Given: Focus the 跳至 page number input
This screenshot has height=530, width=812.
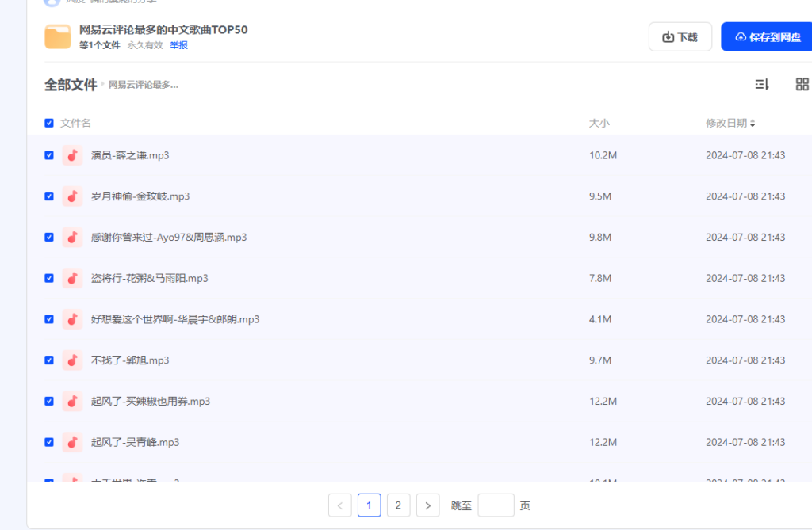Looking at the screenshot, I should pyautogui.click(x=496, y=505).
